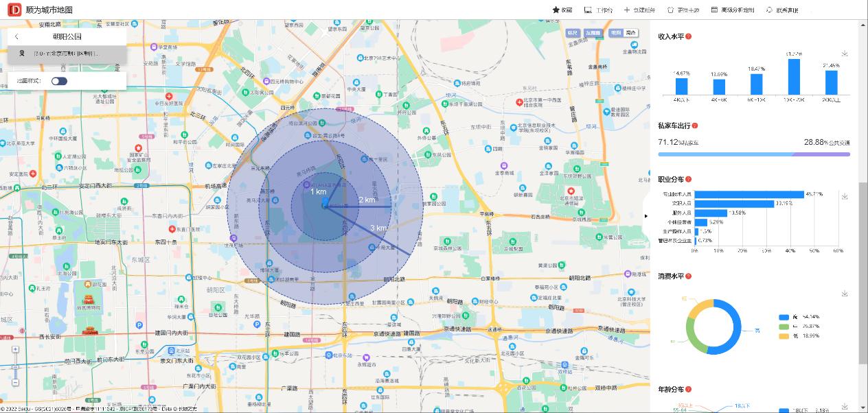This screenshot has width=868, height=413.
Task: Click the help icon beside 收入水平
Action: [688, 36]
